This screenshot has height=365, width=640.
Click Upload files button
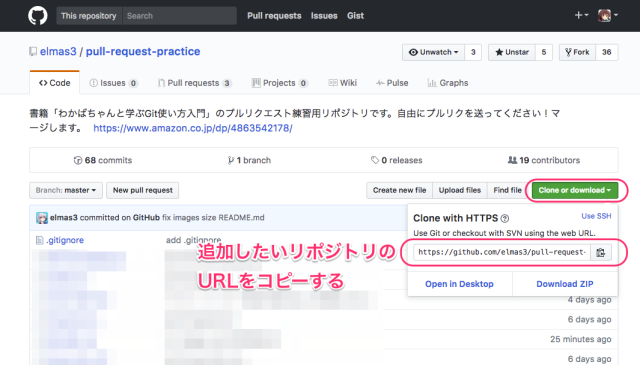pyautogui.click(x=460, y=190)
